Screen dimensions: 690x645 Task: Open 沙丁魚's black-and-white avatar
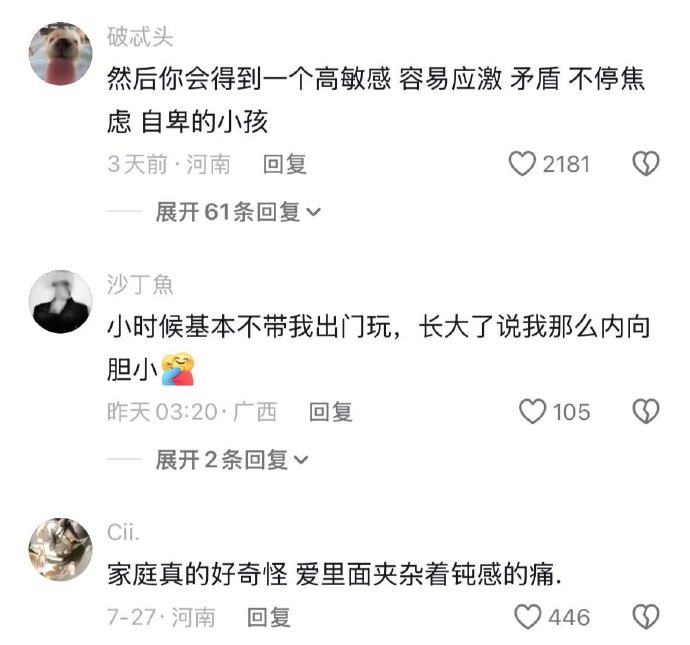(61, 302)
